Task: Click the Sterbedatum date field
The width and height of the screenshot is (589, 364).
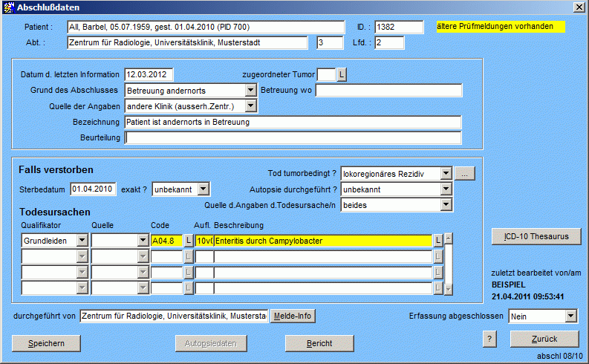Action: point(93,189)
